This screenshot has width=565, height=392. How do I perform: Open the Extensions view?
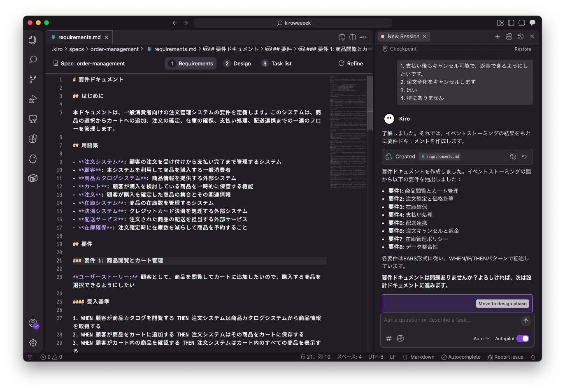(33, 139)
